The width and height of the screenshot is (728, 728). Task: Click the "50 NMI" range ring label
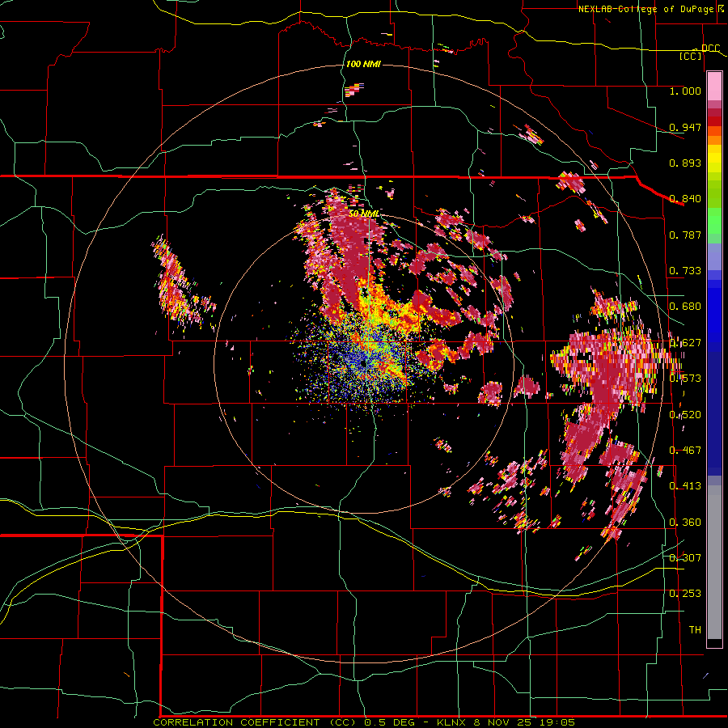point(365,214)
